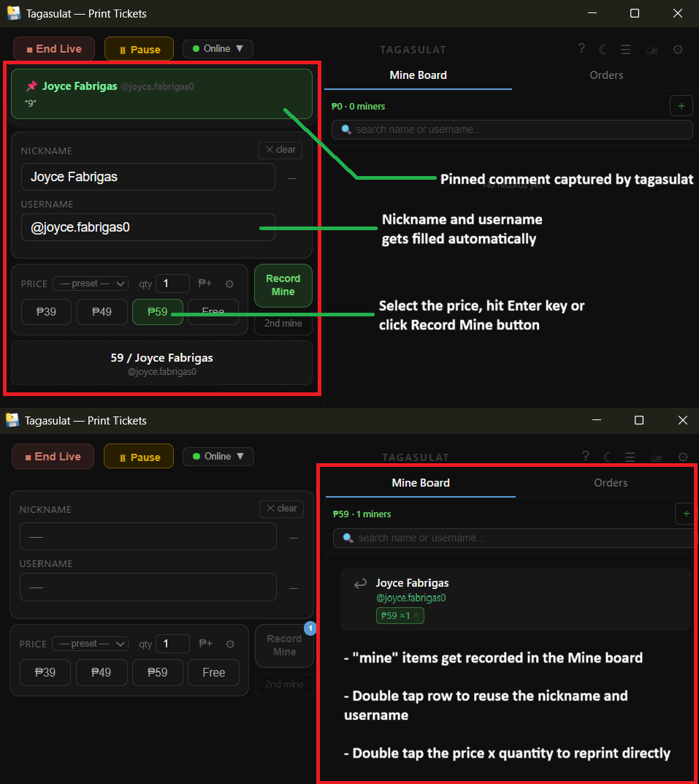Viewport: 699px width, 784px height.
Task: Click dash icon beside the empty Username field
Action: click(294, 588)
